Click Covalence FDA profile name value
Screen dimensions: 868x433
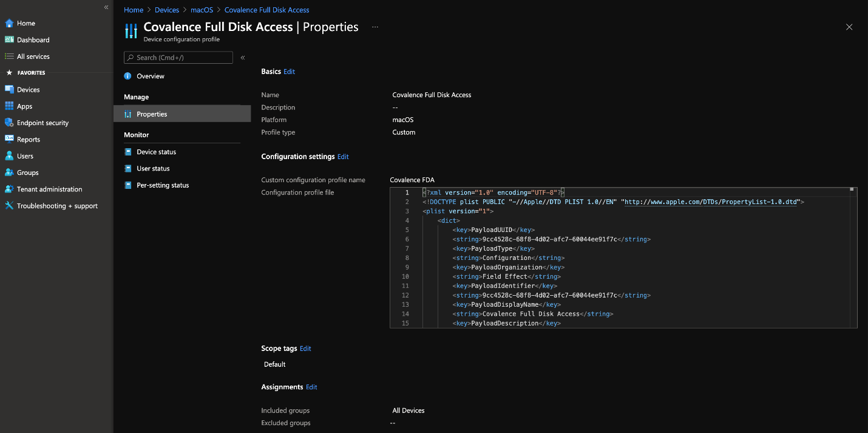pos(412,180)
